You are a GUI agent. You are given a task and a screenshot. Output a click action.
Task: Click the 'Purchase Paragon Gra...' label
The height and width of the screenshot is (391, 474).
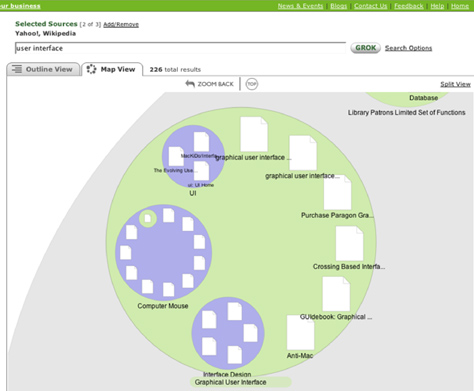[x=337, y=215]
